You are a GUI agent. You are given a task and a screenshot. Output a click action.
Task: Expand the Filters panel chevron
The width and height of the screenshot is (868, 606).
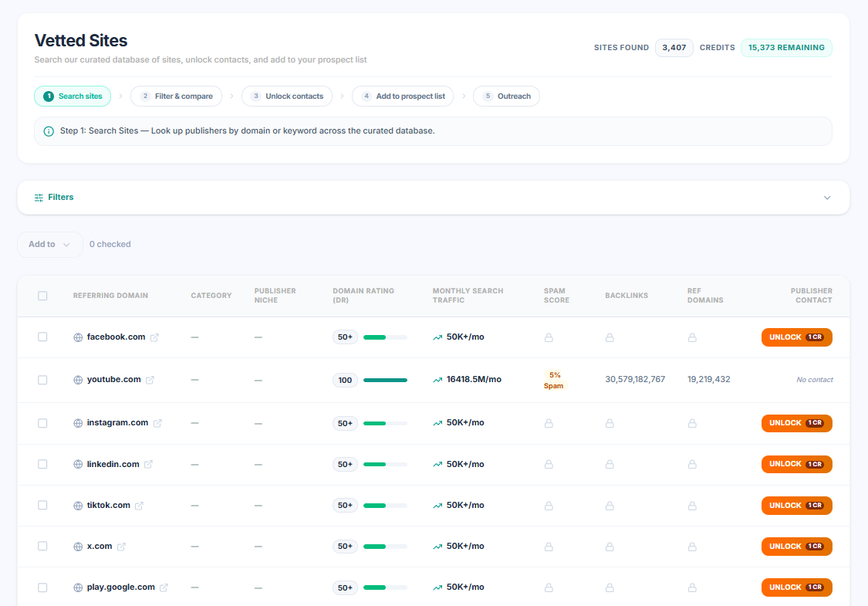(827, 198)
